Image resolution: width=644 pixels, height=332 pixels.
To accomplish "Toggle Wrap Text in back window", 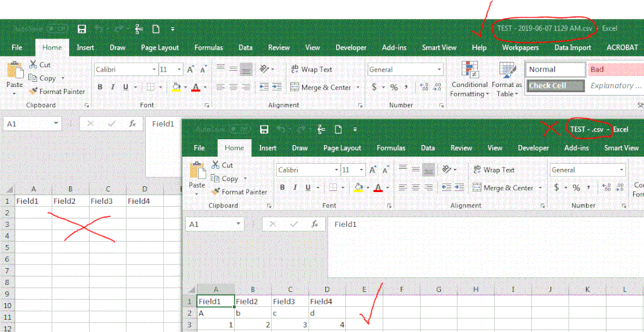I will (311, 70).
